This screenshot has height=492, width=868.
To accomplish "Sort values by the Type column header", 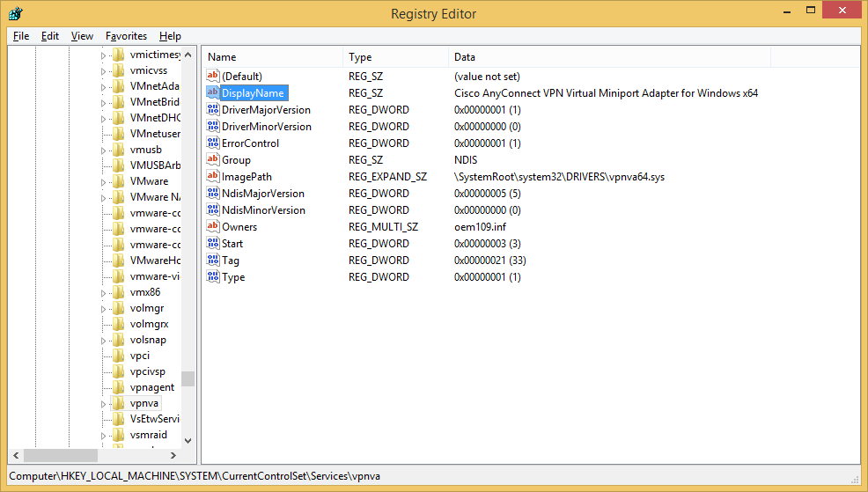I will coord(395,56).
